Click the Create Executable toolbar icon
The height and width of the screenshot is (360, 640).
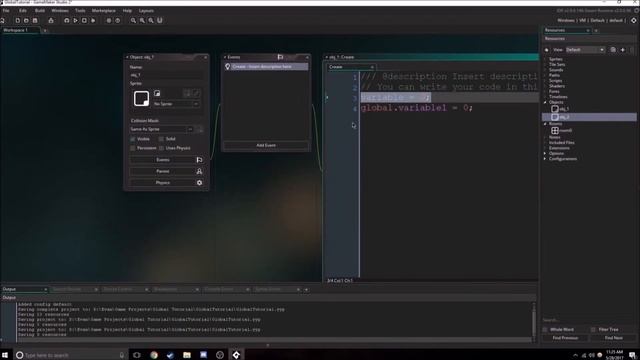[51, 20]
